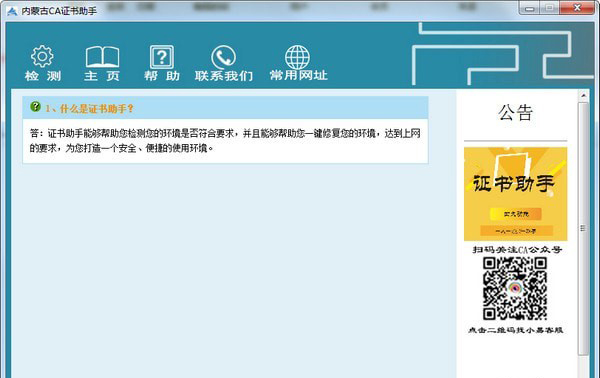Click the green question mark FAQ icon
Screen dimensions: 600x378
pos(35,107)
